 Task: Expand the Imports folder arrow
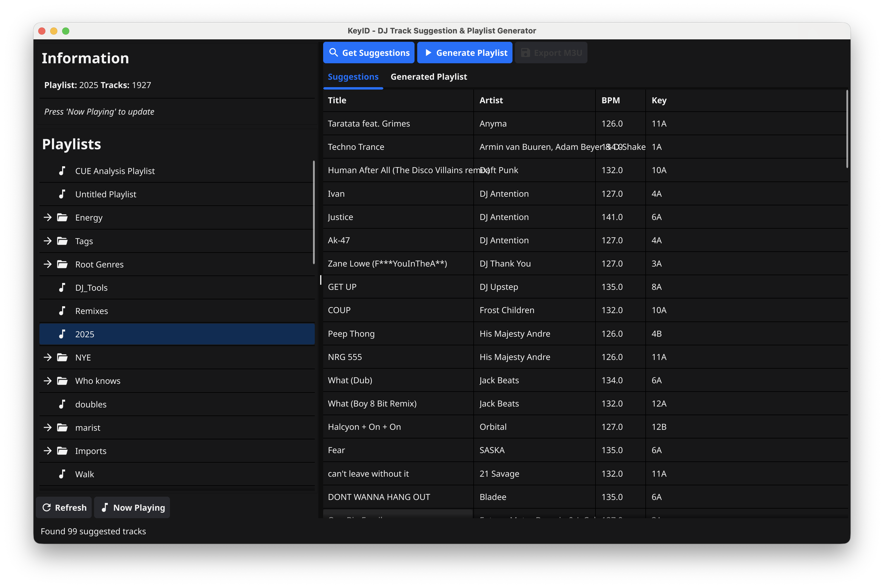tap(47, 450)
